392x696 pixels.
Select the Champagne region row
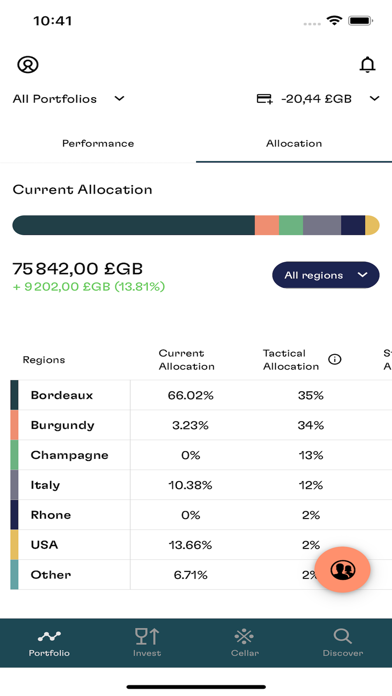pyautogui.click(x=201, y=455)
